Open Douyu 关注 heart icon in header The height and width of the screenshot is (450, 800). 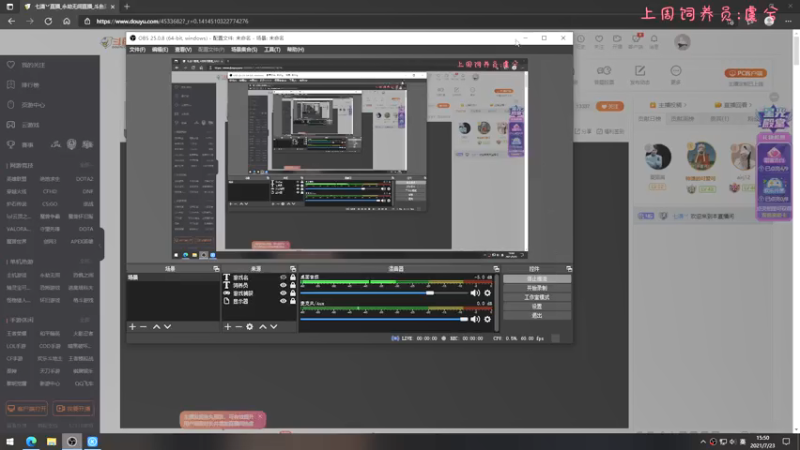pyautogui.click(x=599, y=39)
